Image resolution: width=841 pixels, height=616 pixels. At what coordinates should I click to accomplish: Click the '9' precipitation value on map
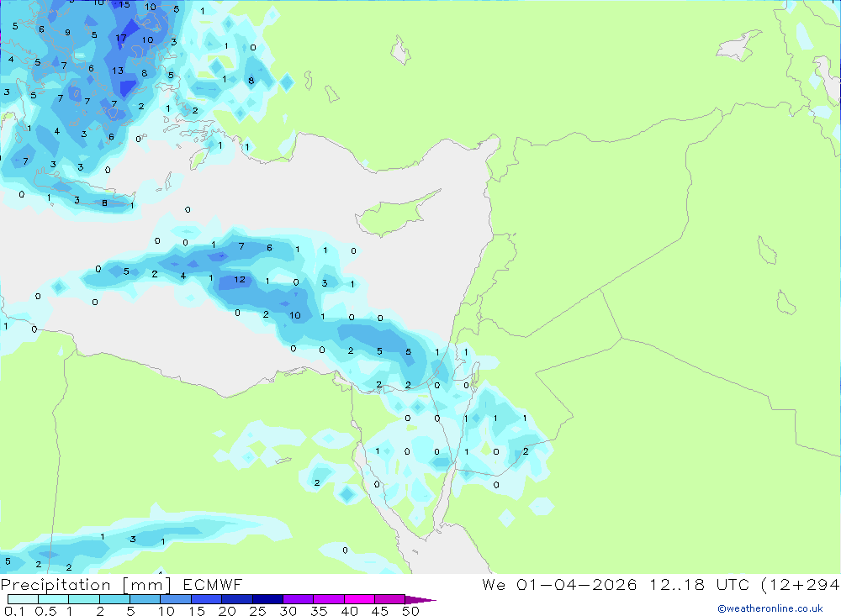[x=67, y=32]
